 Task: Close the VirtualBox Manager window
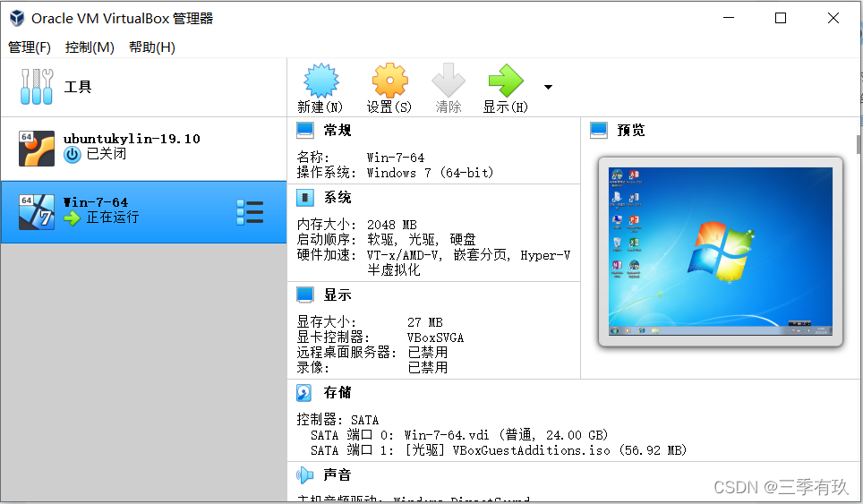click(x=833, y=18)
